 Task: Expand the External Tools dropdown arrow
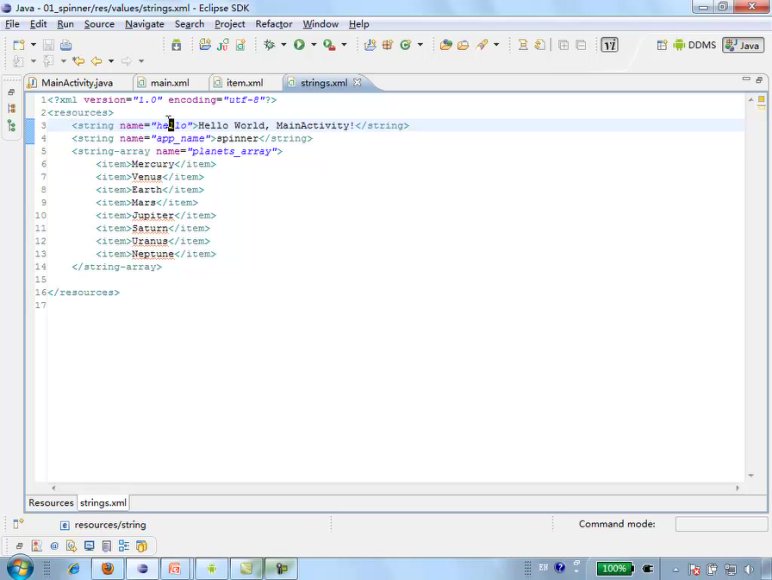pos(344,45)
